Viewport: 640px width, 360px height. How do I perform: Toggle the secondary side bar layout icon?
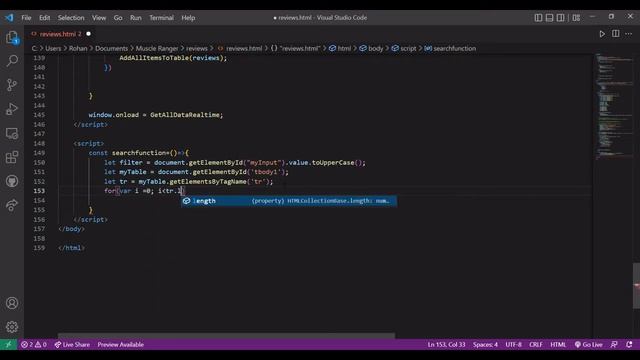tap(561, 18)
